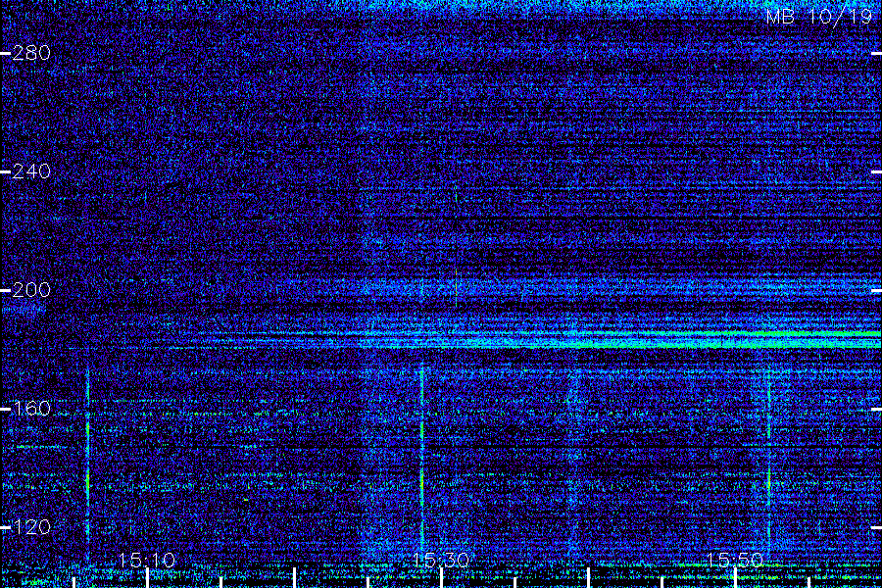Screen dimensions: 882x588
Task: Click the 15:50 time axis label
Action: tap(735, 560)
